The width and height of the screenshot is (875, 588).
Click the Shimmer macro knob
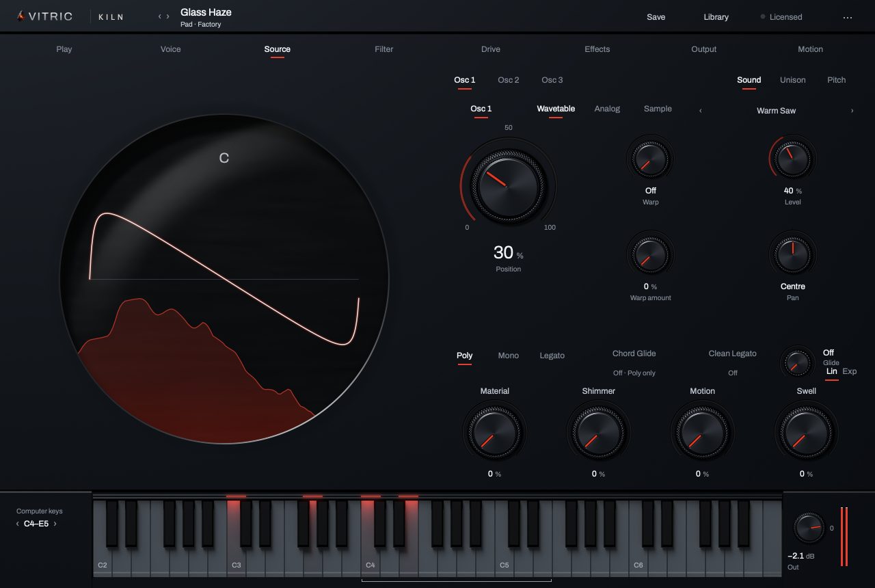point(598,432)
